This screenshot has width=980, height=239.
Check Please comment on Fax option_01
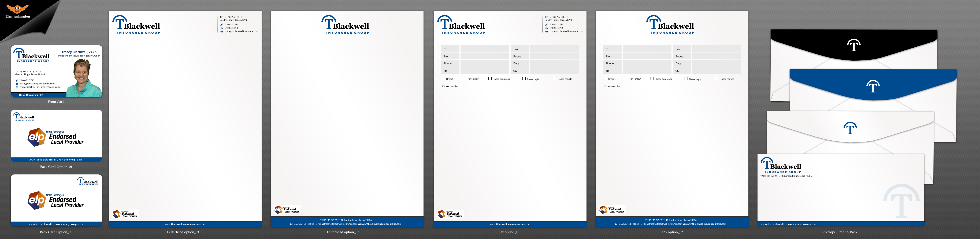click(x=490, y=79)
